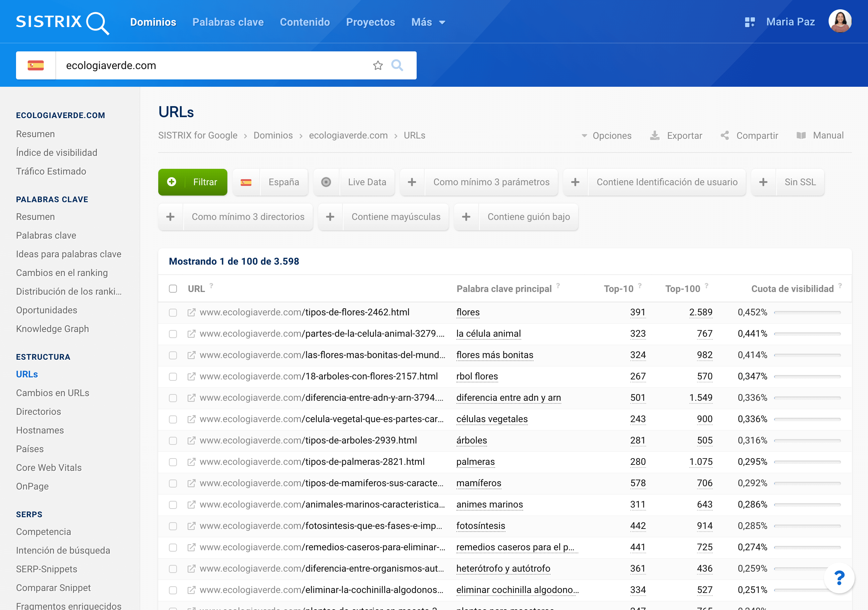Click the Resumen under ECOLOGIAVERDE.COM
The width and height of the screenshot is (868, 610).
pos(35,133)
